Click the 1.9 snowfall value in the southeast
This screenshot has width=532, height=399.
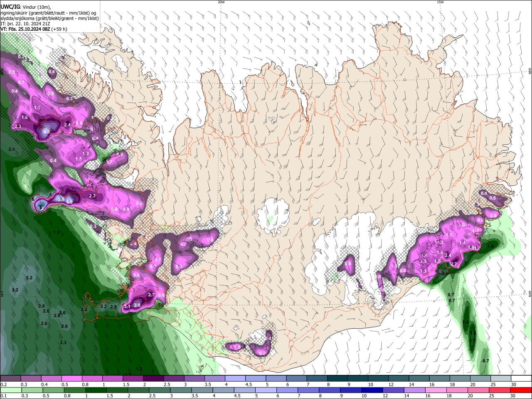coord(471,247)
